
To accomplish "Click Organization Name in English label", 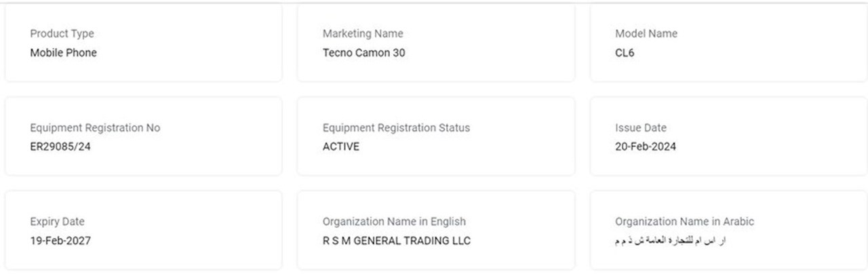I will (x=394, y=222).
